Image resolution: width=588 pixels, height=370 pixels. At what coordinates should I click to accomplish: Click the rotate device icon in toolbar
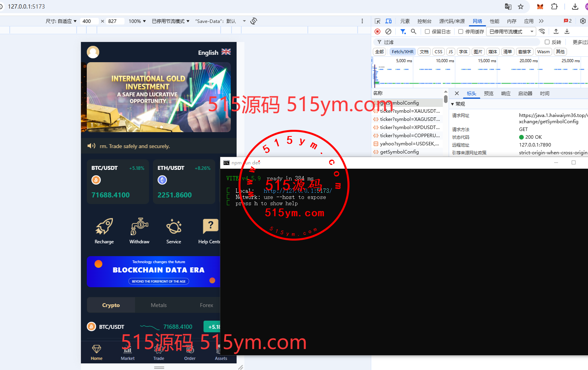click(254, 21)
